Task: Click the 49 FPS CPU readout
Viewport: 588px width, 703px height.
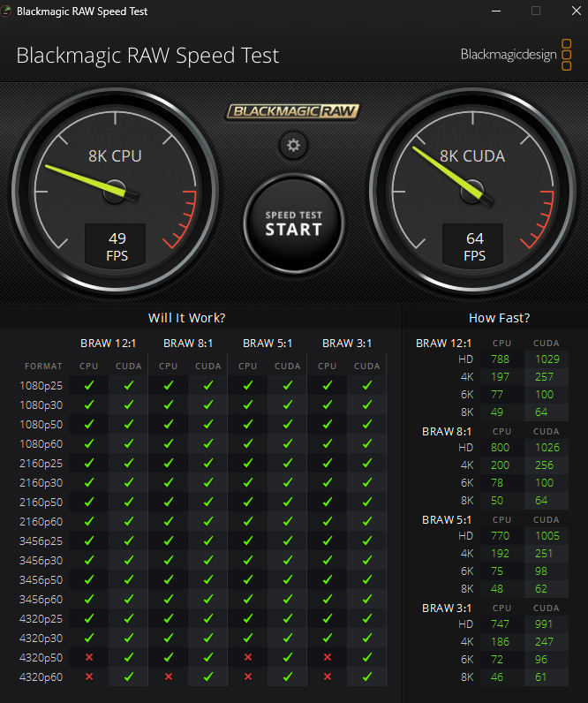Action: [x=116, y=246]
